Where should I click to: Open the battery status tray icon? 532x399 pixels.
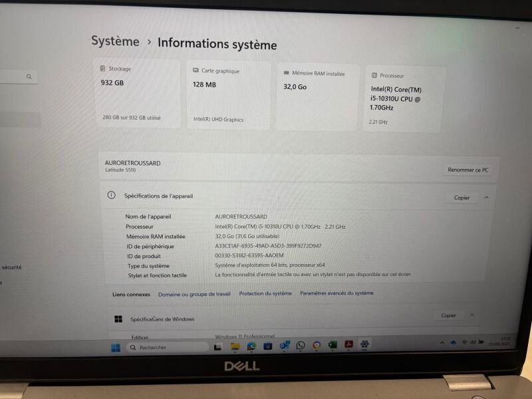click(x=481, y=342)
